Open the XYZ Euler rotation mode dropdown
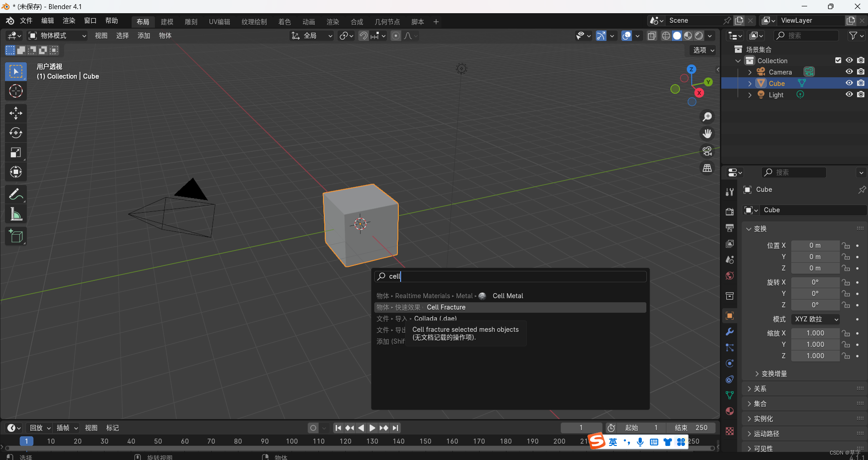This screenshot has width=868, height=460. [815, 319]
